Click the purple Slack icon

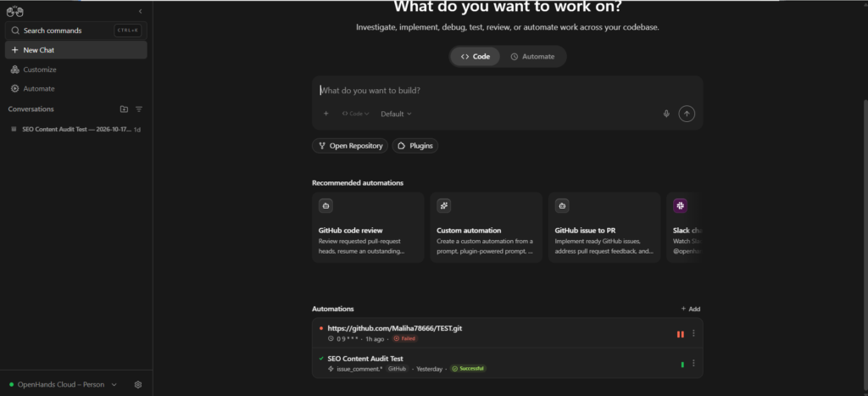pos(680,206)
